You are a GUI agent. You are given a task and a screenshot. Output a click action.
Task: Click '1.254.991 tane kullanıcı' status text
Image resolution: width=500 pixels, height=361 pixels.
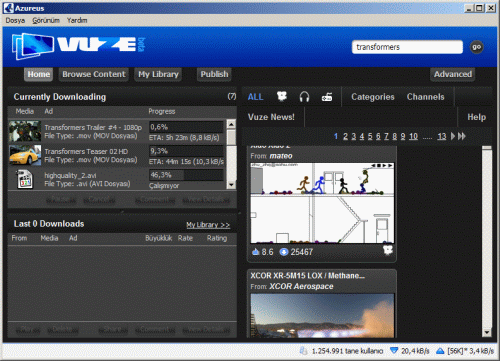(x=347, y=351)
